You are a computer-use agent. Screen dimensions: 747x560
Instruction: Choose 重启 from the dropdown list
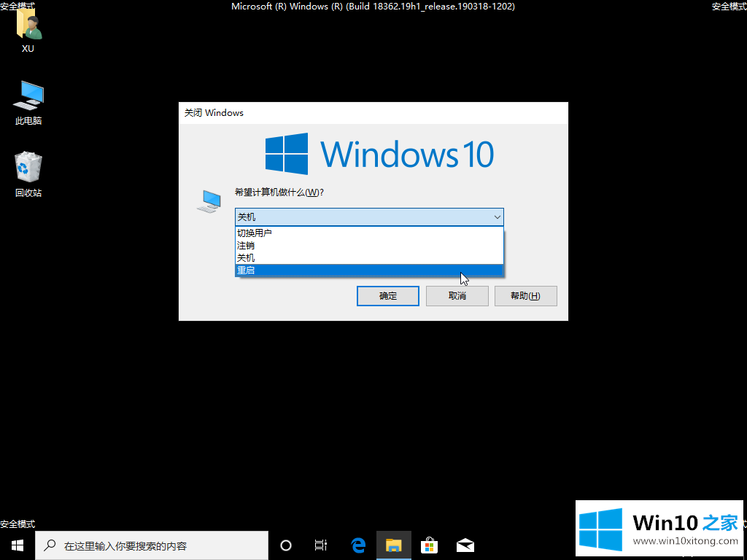click(x=369, y=271)
